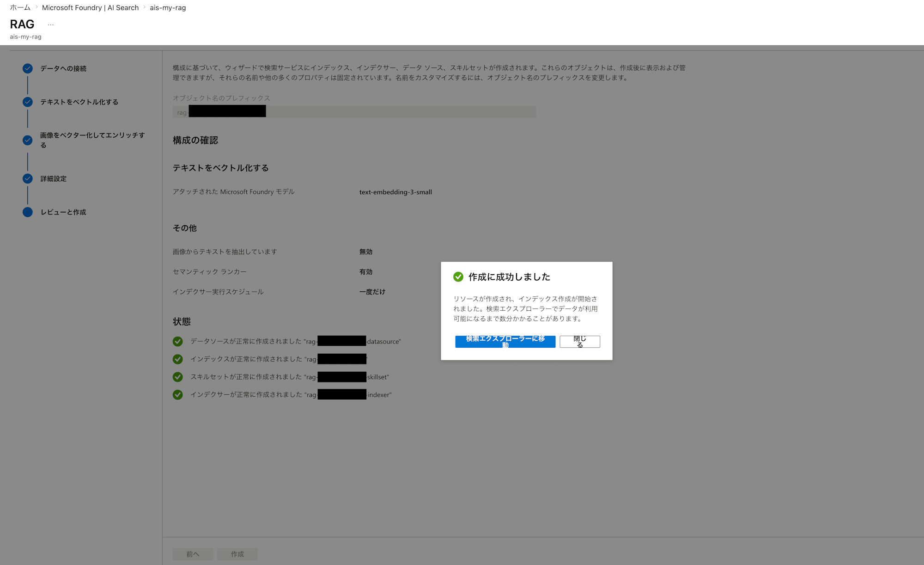Click checkmark icon beside テキストをベクトル化する step
924x565 pixels.
pyautogui.click(x=28, y=102)
